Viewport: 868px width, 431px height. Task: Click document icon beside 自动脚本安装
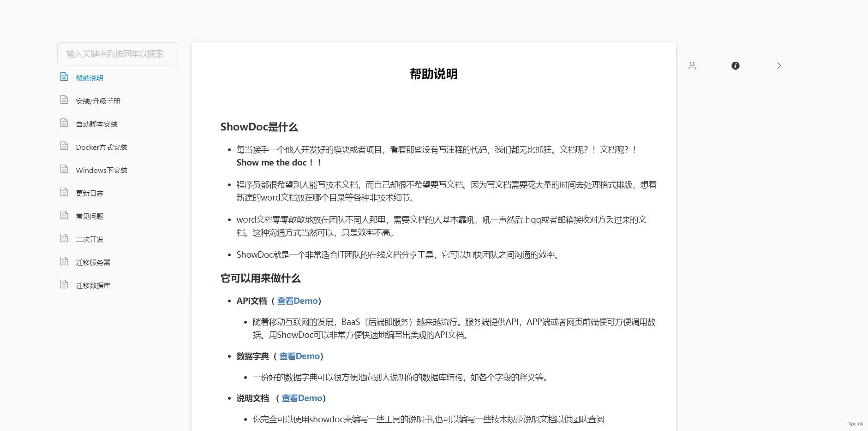pos(64,123)
